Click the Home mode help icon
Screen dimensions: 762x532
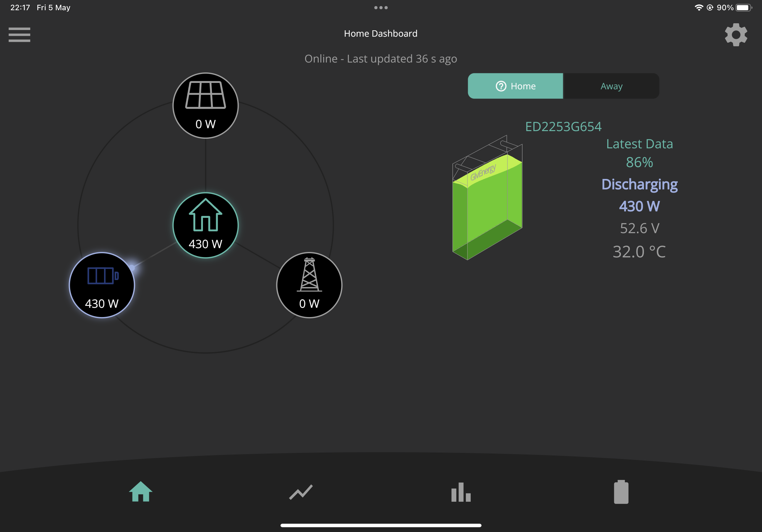pos(501,86)
